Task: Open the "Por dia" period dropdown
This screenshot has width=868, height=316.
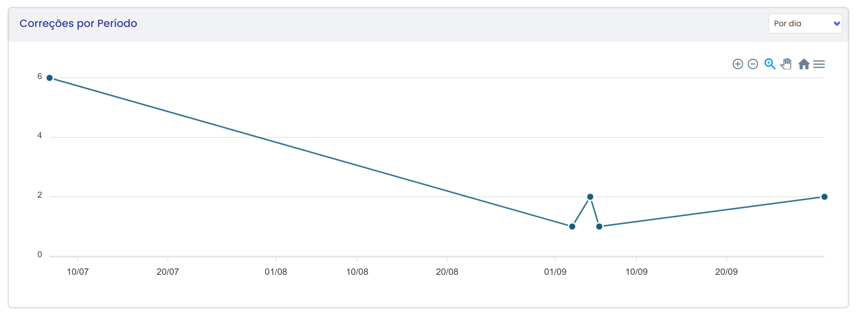Action: pos(805,24)
